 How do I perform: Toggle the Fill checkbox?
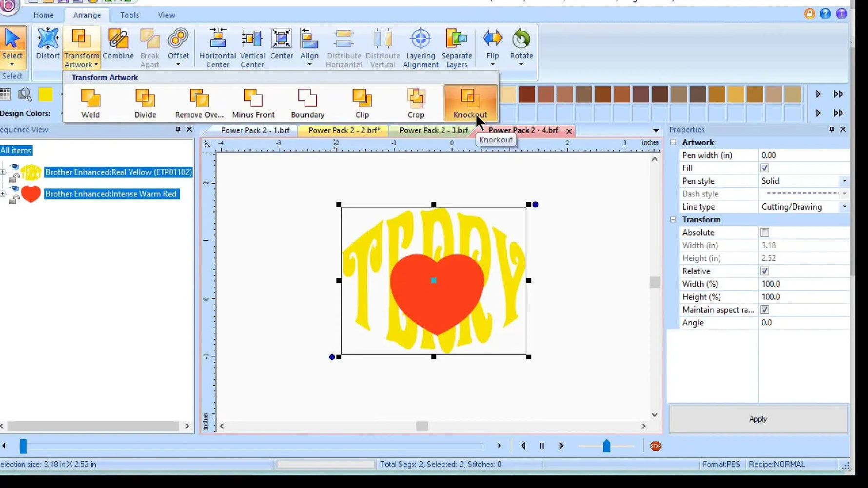pyautogui.click(x=765, y=168)
